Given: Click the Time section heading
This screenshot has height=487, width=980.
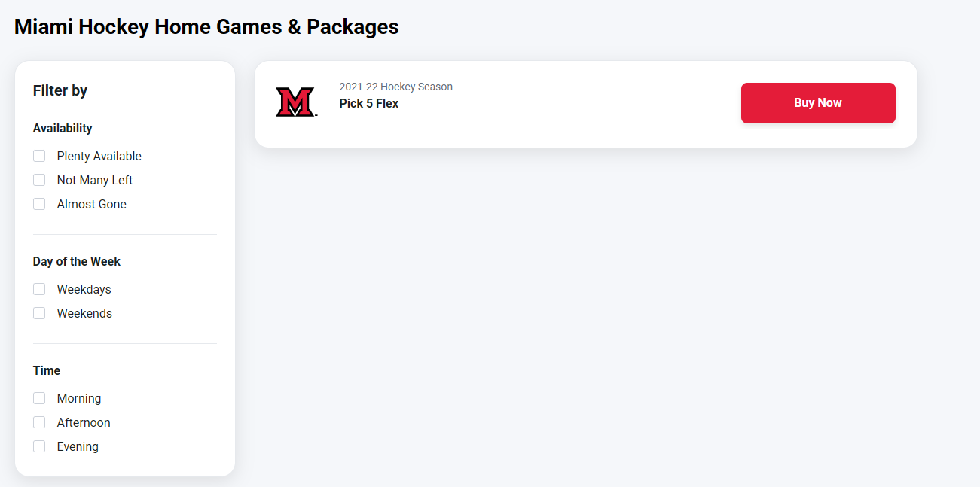Looking at the screenshot, I should coord(47,370).
